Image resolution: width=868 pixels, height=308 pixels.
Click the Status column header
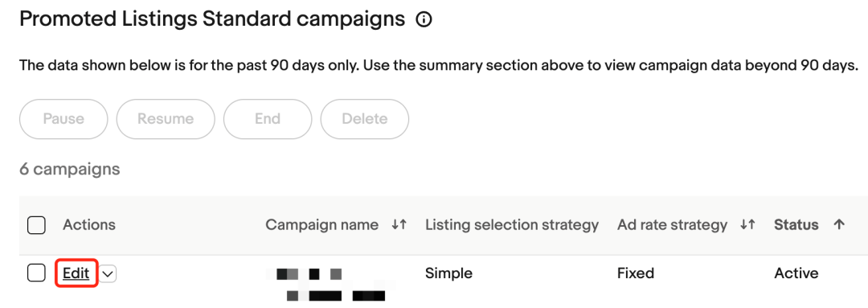[x=796, y=225]
